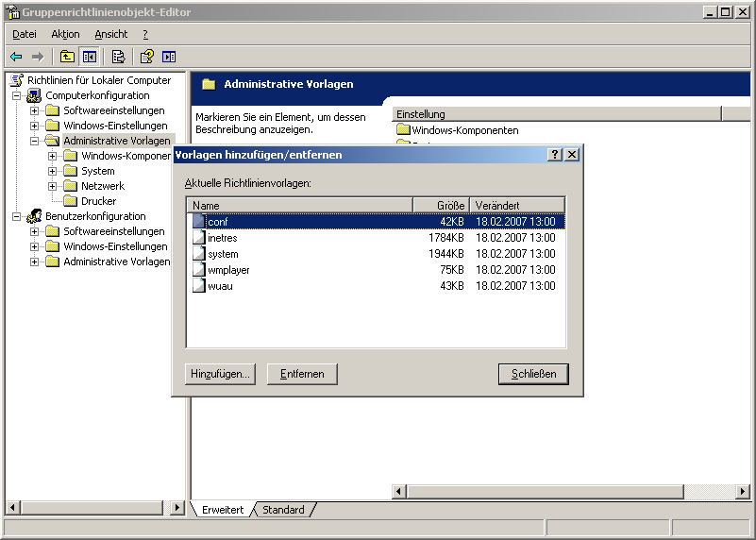This screenshot has width=756, height=540.
Task: Open the Aktion menu
Action: [x=65, y=34]
